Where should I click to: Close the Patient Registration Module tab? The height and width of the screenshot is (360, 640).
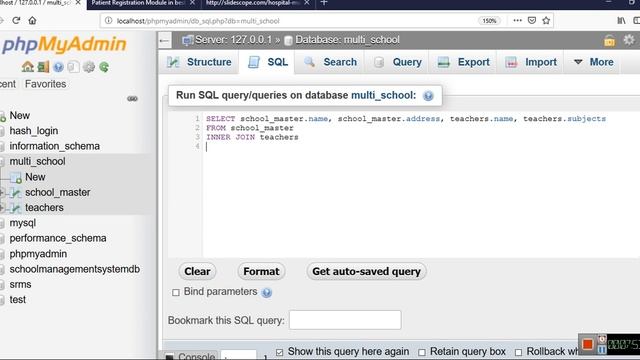(192, 3)
